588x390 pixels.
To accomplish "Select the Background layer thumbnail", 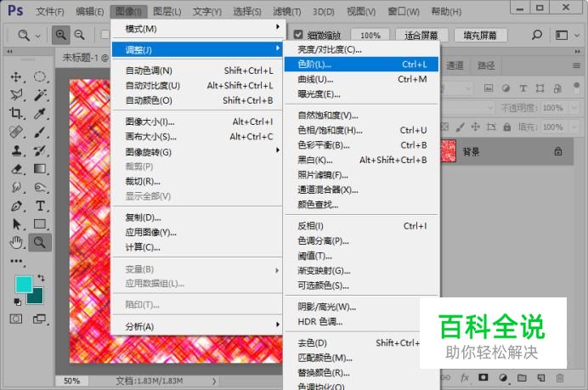I will (448, 151).
